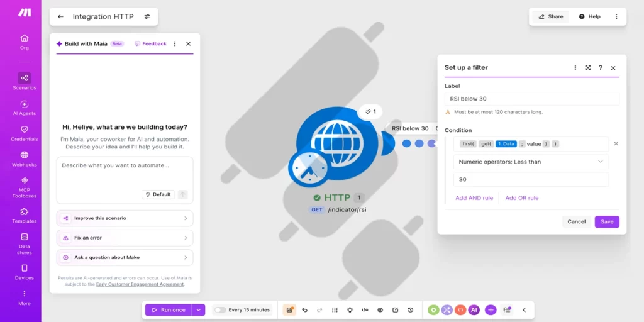Click the lightbulb explain-flow icon
The width and height of the screenshot is (644, 322).
[350, 310]
